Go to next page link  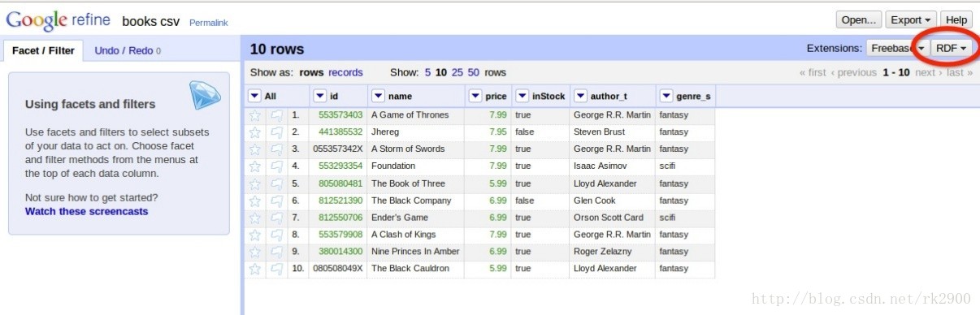click(928, 72)
